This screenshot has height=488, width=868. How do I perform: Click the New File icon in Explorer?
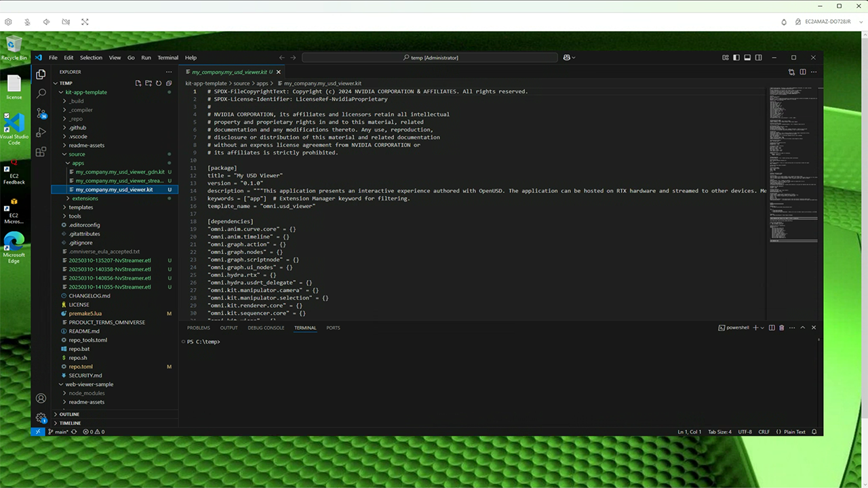138,83
